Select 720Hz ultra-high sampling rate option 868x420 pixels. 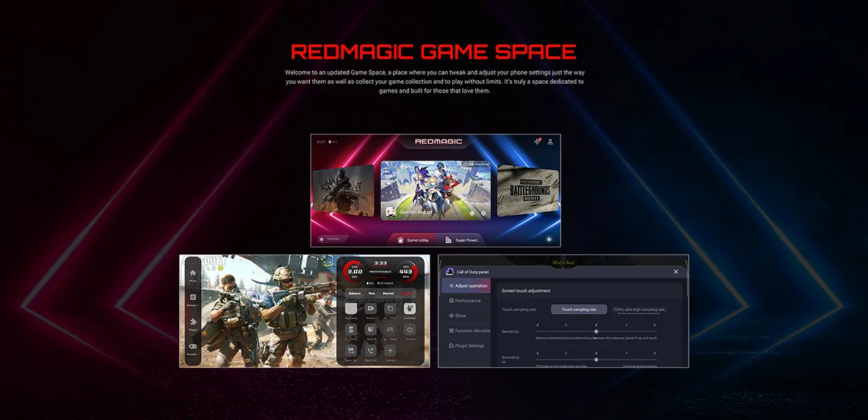(639, 309)
